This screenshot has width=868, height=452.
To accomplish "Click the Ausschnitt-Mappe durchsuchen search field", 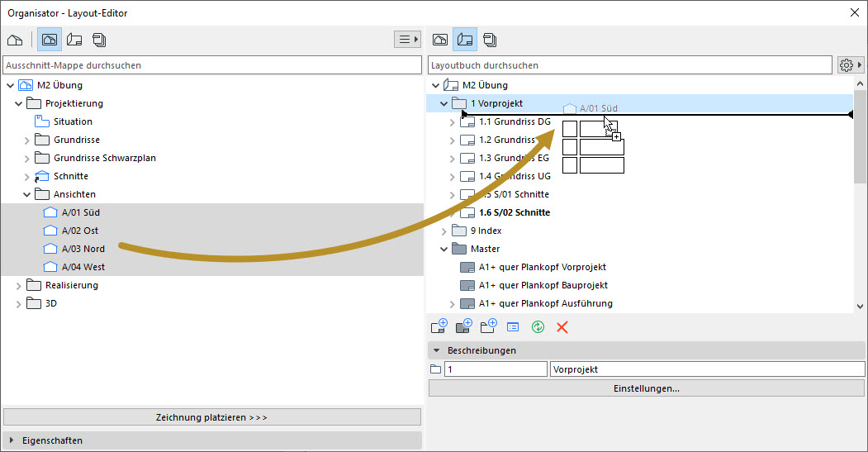I will pos(212,65).
